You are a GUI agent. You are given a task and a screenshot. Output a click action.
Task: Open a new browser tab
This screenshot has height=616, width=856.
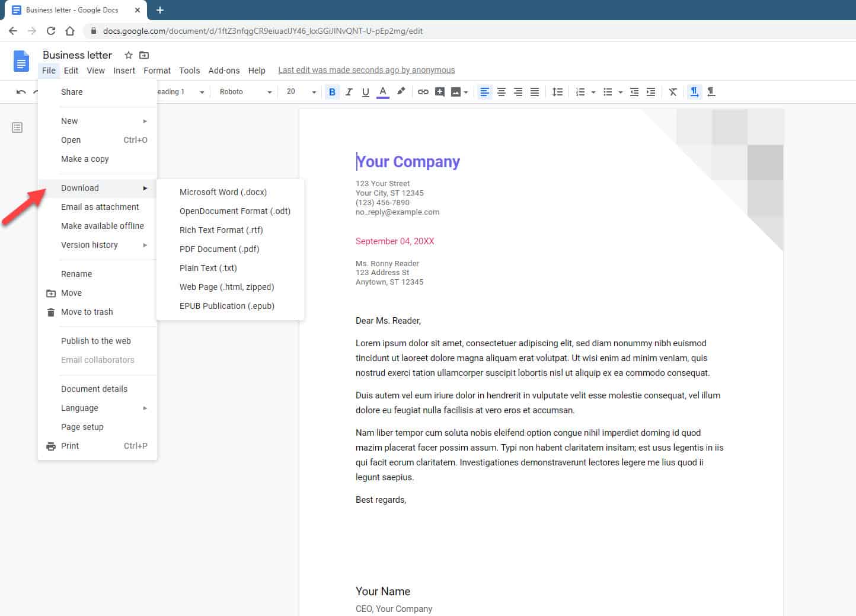click(160, 10)
